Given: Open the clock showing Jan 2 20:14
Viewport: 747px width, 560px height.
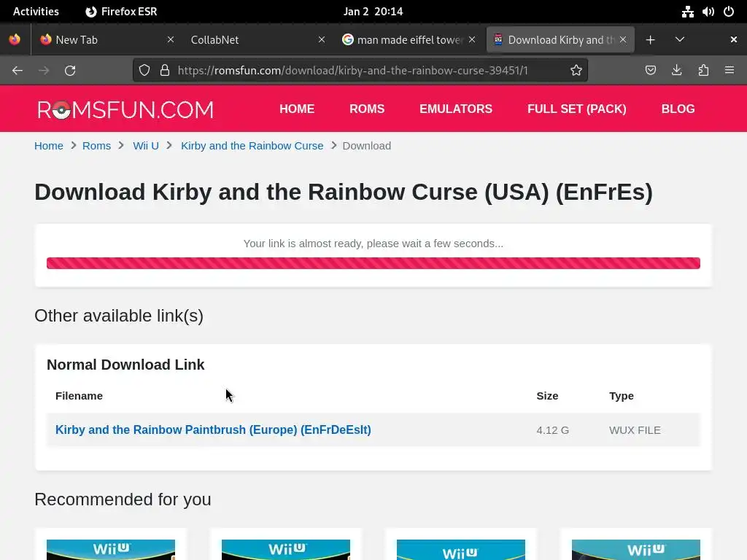Looking at the screenshot, I should coord(373,12).
